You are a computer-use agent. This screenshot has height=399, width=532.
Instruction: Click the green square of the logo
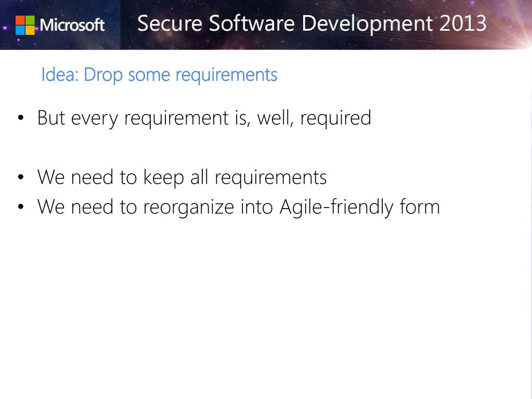(30, 20)
